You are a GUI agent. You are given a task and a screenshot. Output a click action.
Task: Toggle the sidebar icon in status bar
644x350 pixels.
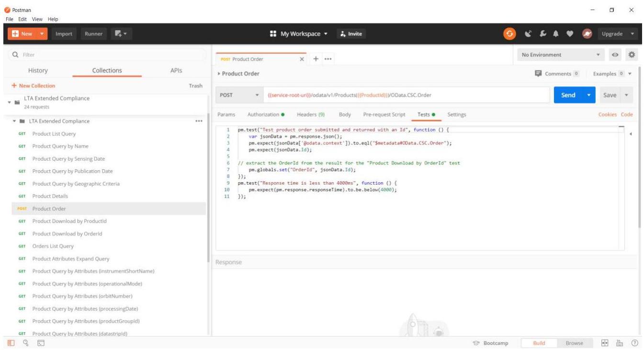point(11,343)
